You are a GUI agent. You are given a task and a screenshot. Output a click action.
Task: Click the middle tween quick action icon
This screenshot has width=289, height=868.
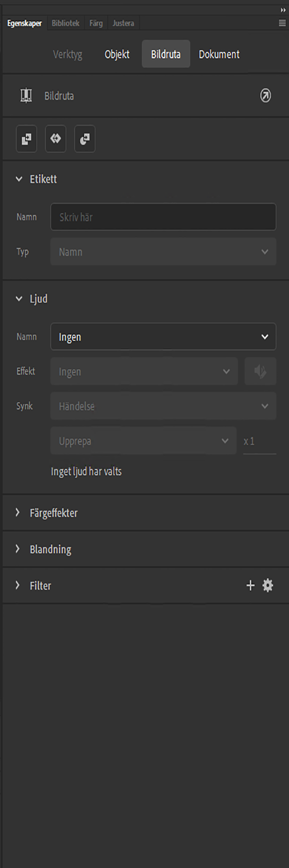(55, 138)
